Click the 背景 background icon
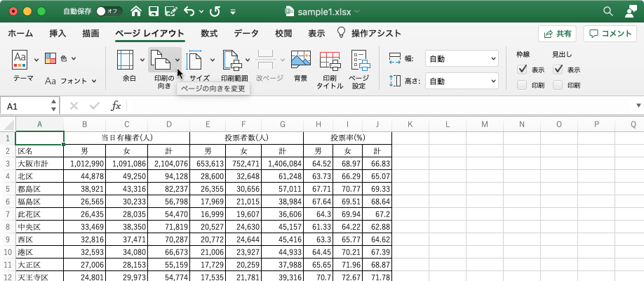The height and width of the screenshot is (281, 644). tap(301, 60)
